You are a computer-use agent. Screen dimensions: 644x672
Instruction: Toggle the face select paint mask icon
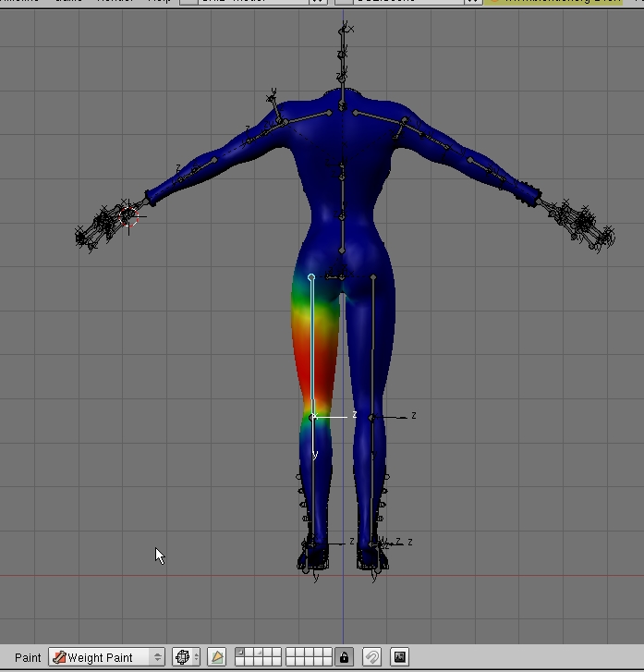tap(217, 657)
